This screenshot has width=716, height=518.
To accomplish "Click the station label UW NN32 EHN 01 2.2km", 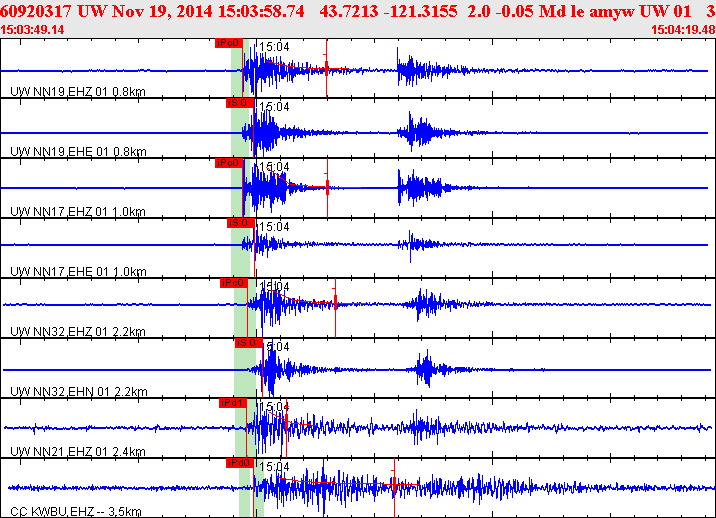I will click(79, 391).
